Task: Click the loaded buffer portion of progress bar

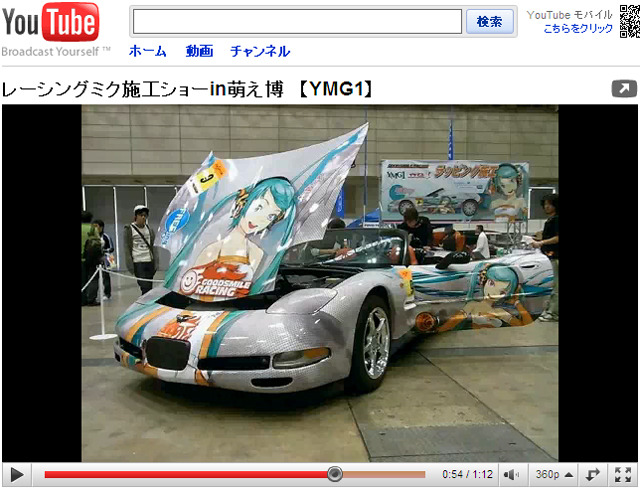Action: (x=384, y=474)
